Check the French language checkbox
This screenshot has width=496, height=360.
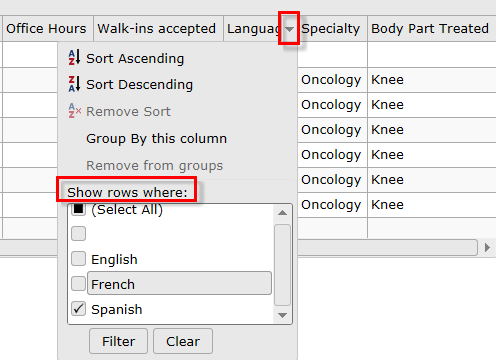(78, 284)
